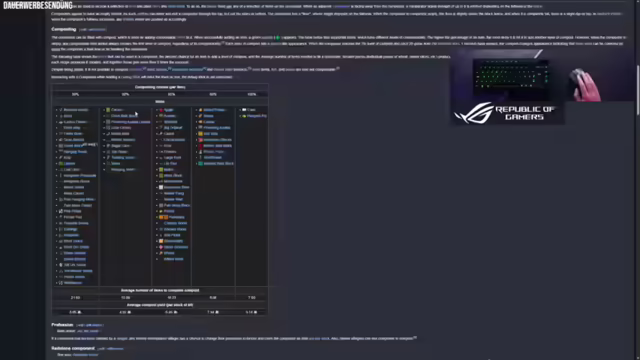The width and height of the screenshot is (640, 360).
Task: Click the Pumpkin Pie item icon
Action: pyautogui.click(x=244, y=116)
